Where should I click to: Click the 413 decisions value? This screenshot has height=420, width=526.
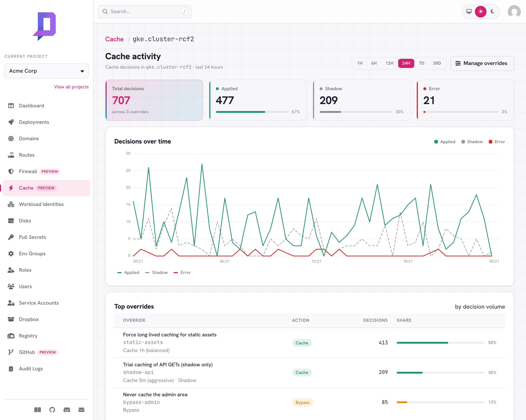click(x=383, y=343)
